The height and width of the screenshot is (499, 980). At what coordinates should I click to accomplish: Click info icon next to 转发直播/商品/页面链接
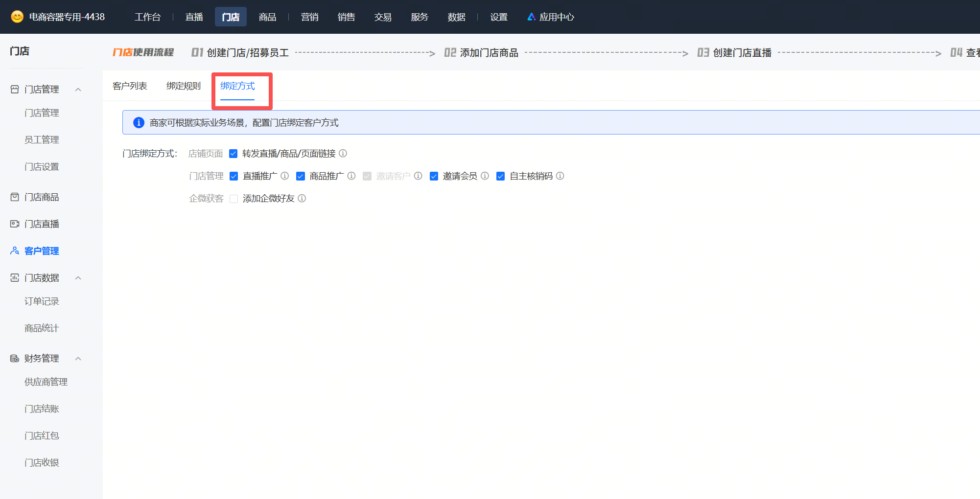(x=343, y=153)
